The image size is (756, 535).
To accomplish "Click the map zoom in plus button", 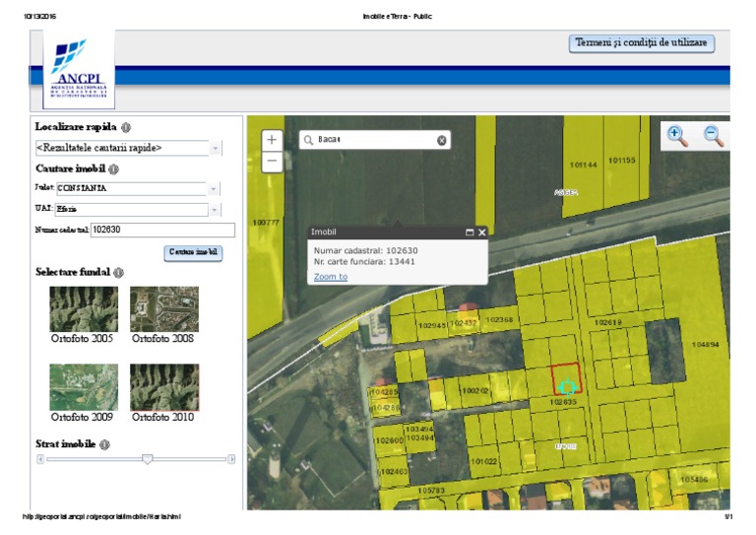I will (273, 140).
